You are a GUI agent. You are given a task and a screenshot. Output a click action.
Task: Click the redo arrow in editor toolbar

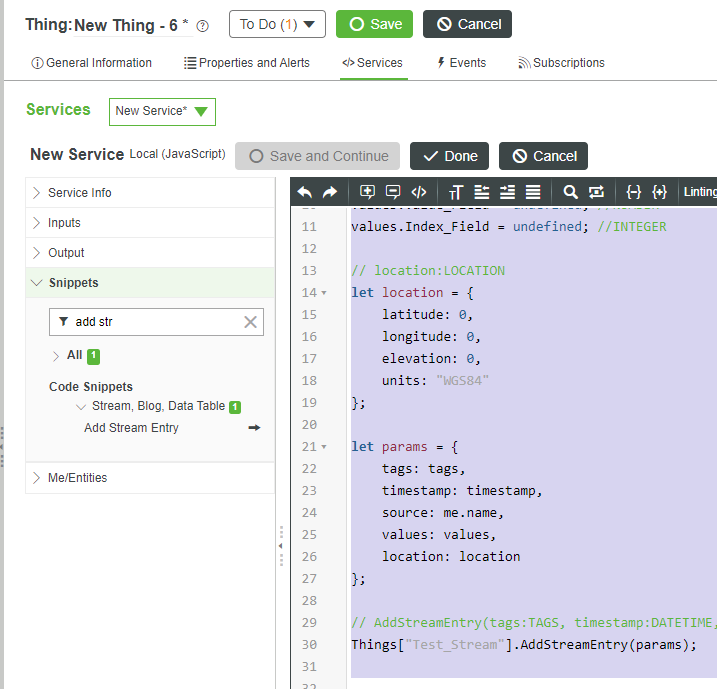329,192
